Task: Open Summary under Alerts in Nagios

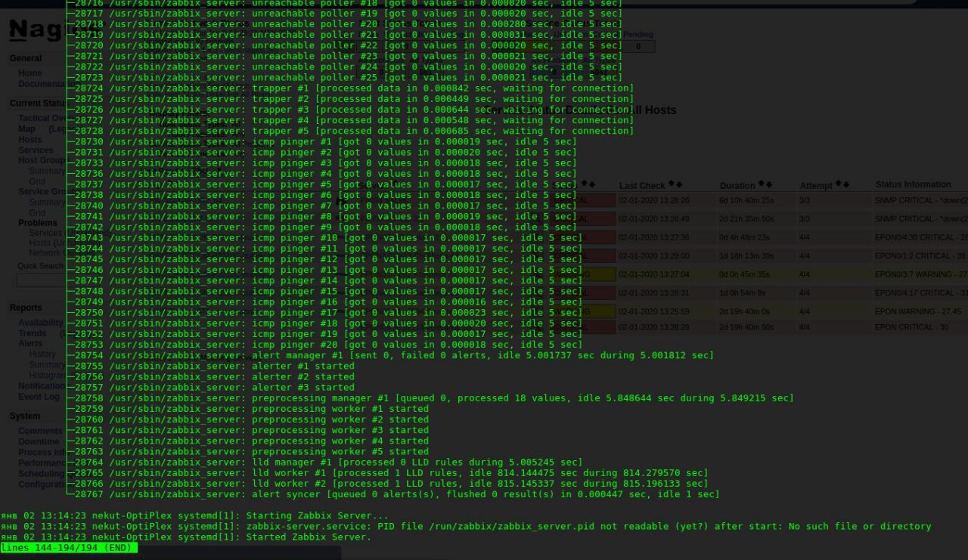Action: pyautogui.click(x=47, y=365)
